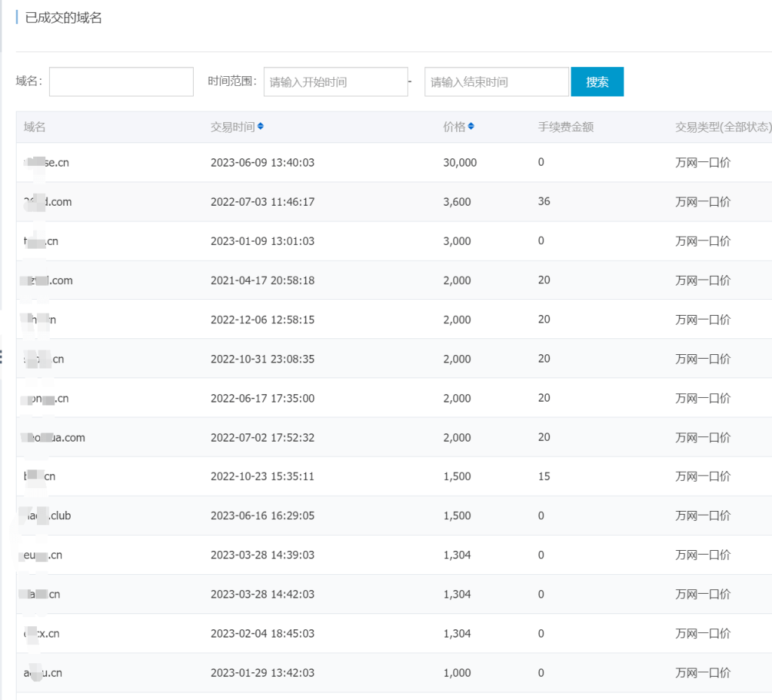Viewport: 772px width, 700px height.
Task: Focus the 域名 search input box
Action: tap(121, 82)
